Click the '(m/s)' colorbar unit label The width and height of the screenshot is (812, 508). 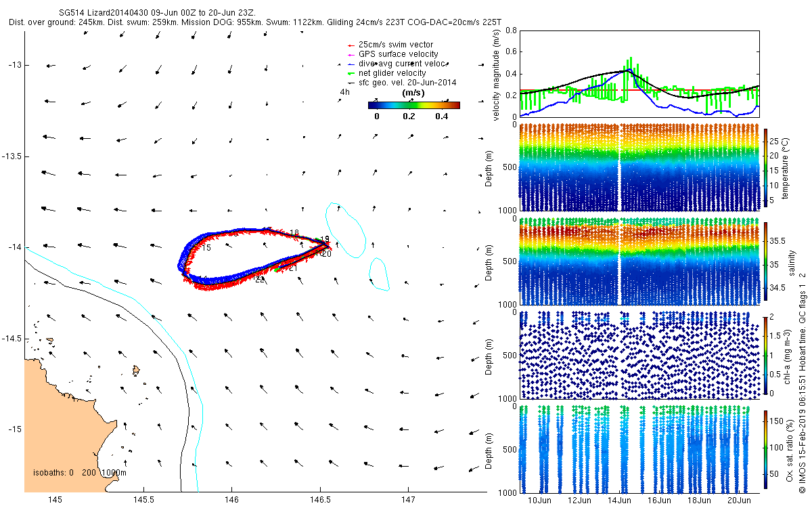click(x=413, y=93)
